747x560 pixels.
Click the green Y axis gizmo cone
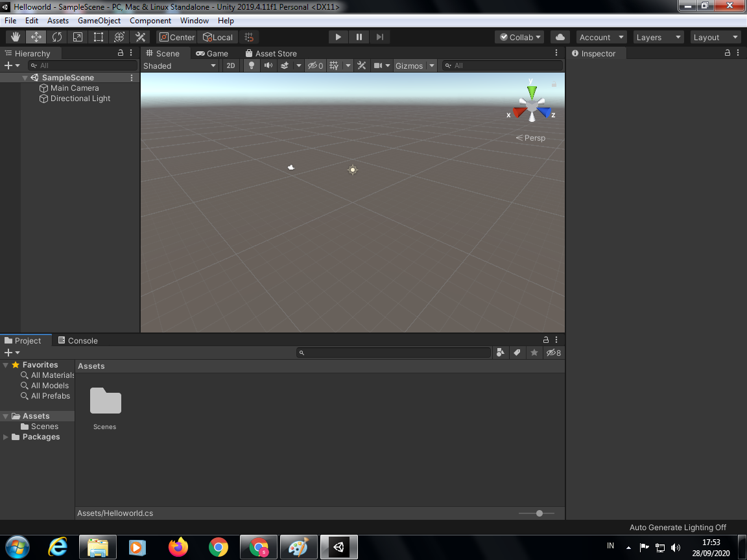(x=532, y=91)
